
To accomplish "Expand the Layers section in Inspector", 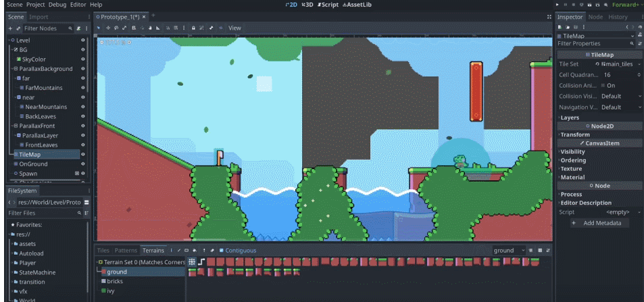I will point(570,118).
